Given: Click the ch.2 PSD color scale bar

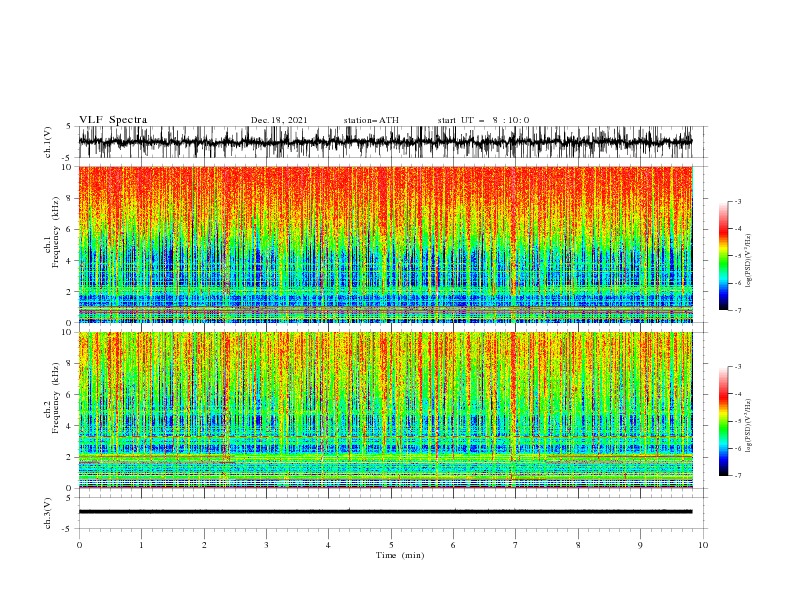Looking at the screenshot, I should tap(723, 421).
